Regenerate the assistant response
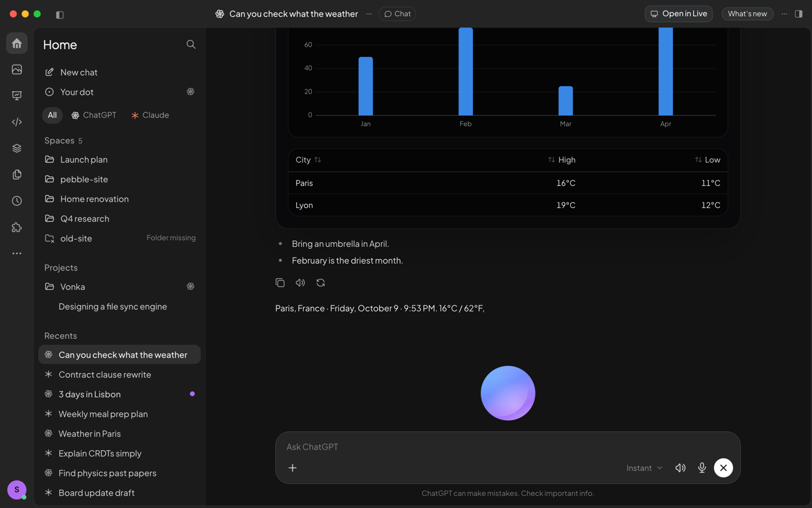812x508 pixels. [321, 283]
